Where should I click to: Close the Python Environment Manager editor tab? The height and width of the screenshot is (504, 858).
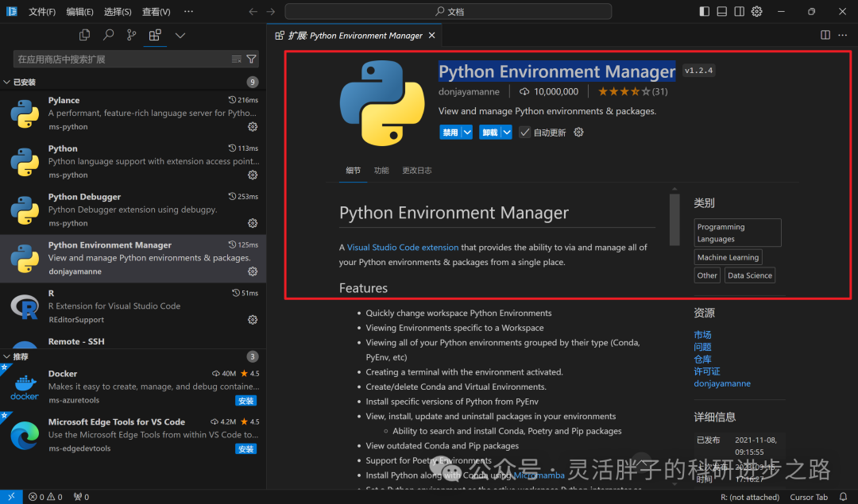(x=431, y=36)
